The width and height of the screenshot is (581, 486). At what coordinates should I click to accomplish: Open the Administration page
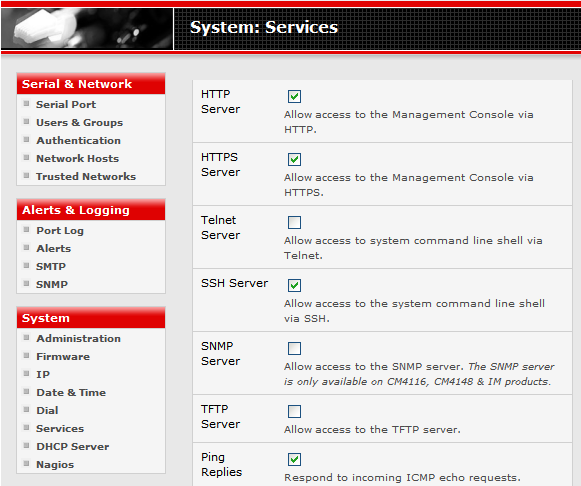point(78,339)
